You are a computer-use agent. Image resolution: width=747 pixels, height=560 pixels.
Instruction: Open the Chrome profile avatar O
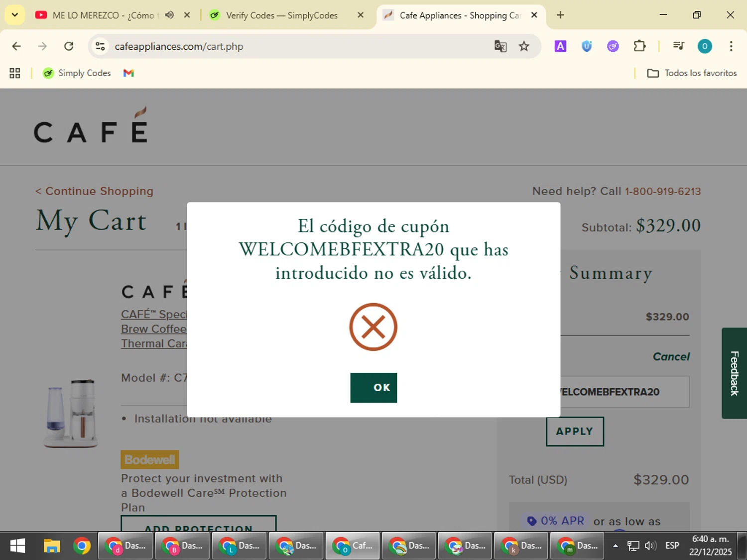(705, 46)
